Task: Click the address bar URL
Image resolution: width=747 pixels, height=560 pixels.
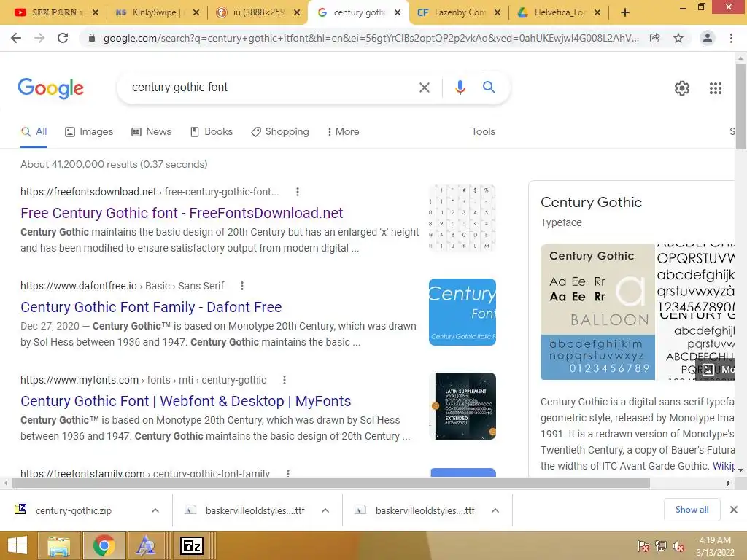Action: (371, 38)
